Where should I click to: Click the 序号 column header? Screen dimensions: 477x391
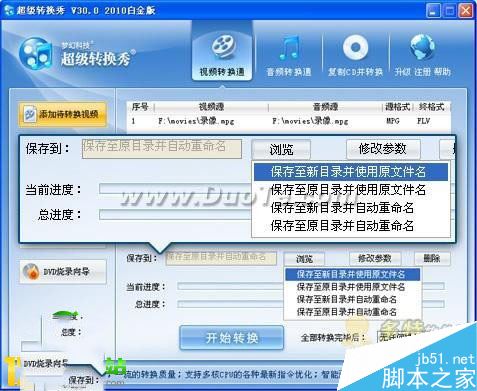pos(140,107)
